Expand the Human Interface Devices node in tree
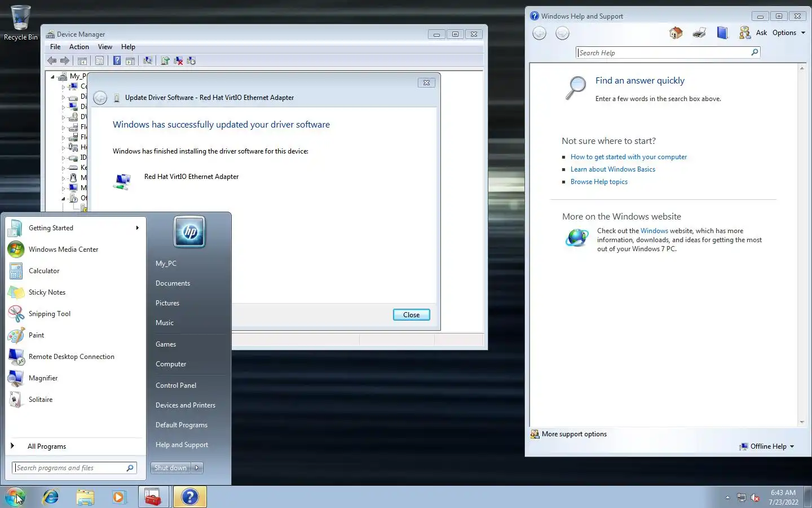This screenshot has width=812, height=508. point(63,147)
